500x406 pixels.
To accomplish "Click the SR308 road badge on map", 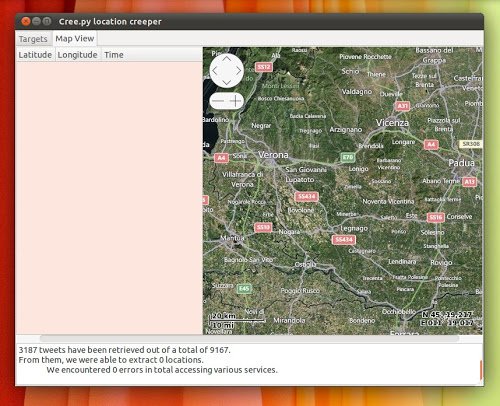I will point(471,144).
